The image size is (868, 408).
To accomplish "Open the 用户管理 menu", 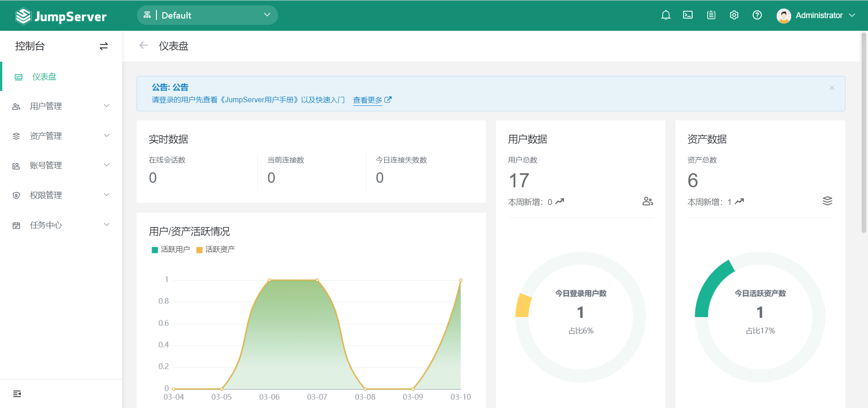I will click(61, 106).
